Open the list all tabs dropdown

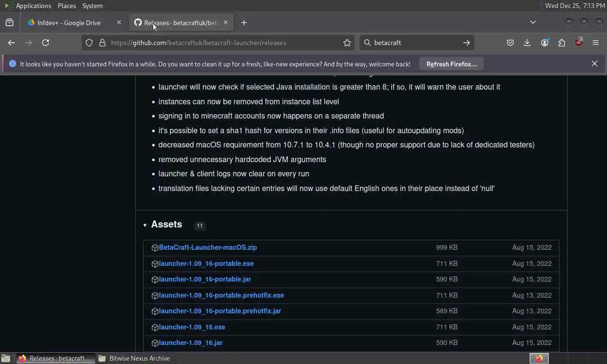point(533,22)
